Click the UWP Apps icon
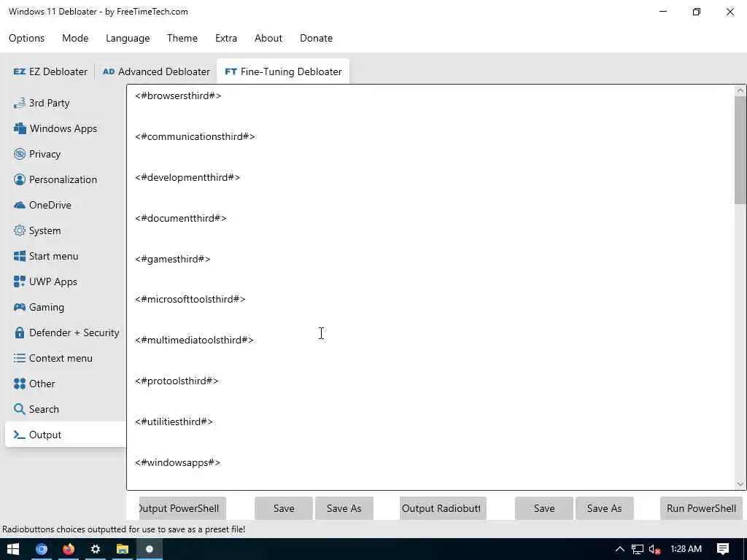The image size is (747, 560). pyautogui.click(x=20, y=281)
